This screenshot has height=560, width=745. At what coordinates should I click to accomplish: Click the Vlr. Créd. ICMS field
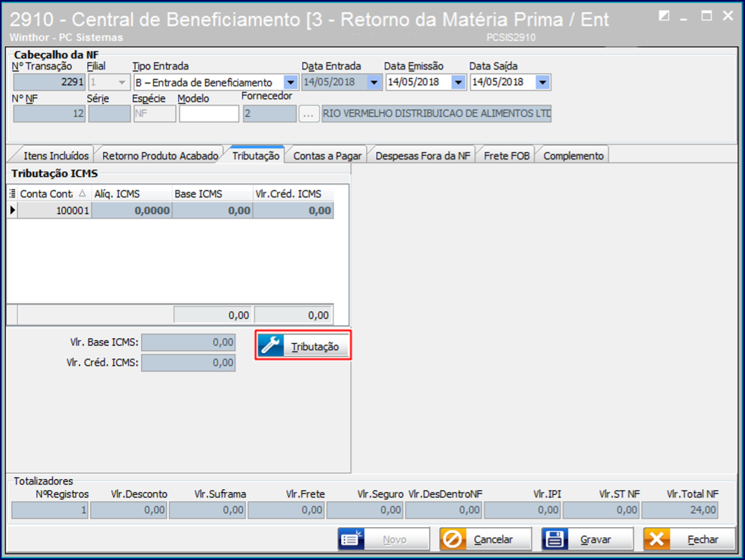pyautogui.click(x=188, y=363)
